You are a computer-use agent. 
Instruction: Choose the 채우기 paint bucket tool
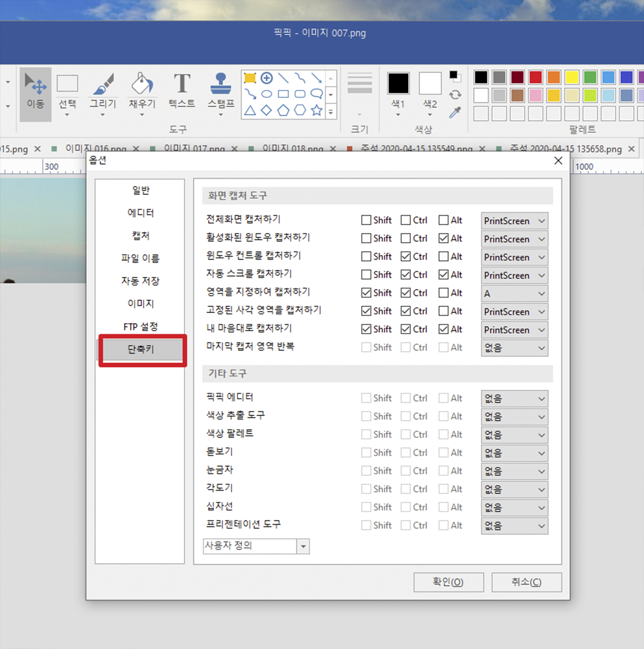pyautogui.click(x=142, y=84)
